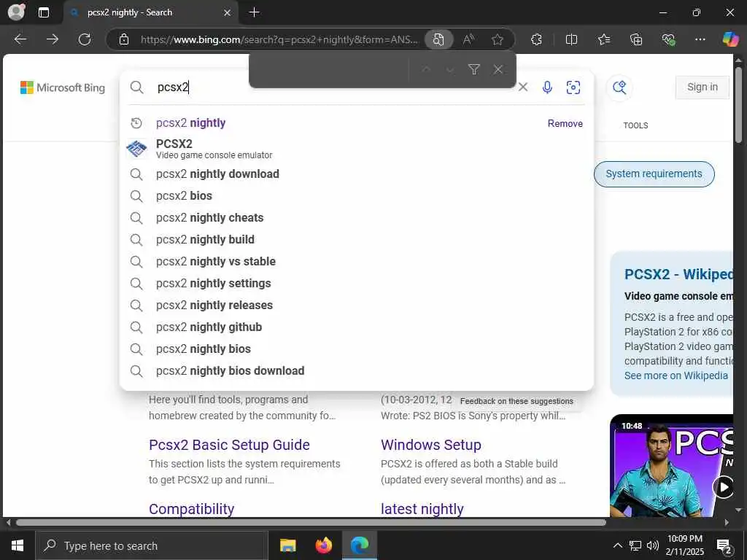Close the find on page bar

click(498, 70)
